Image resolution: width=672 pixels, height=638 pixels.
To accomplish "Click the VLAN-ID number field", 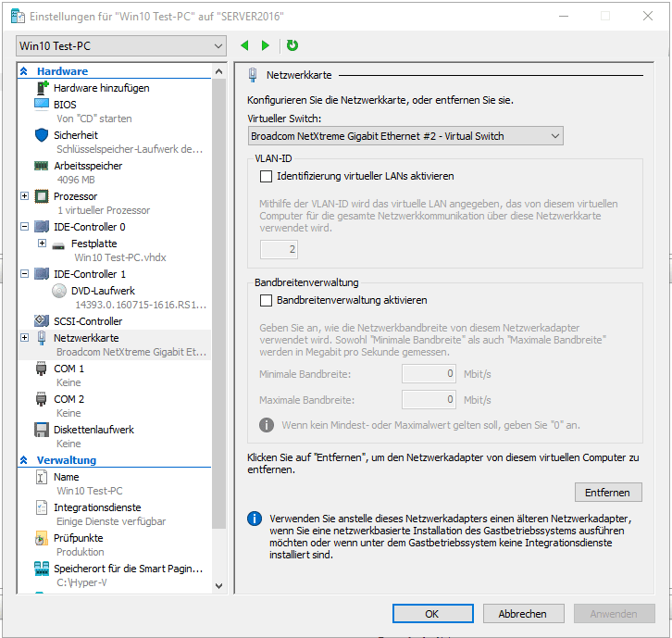I will tap(279, 249).
